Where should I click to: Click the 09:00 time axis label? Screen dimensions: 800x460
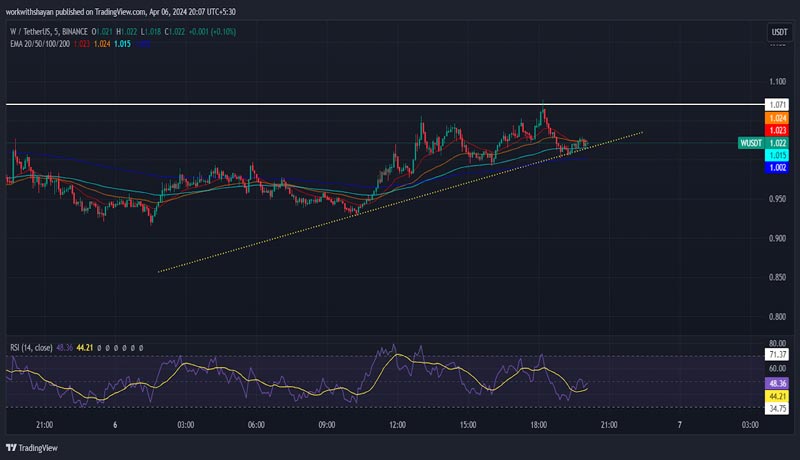tap(327, 424)
